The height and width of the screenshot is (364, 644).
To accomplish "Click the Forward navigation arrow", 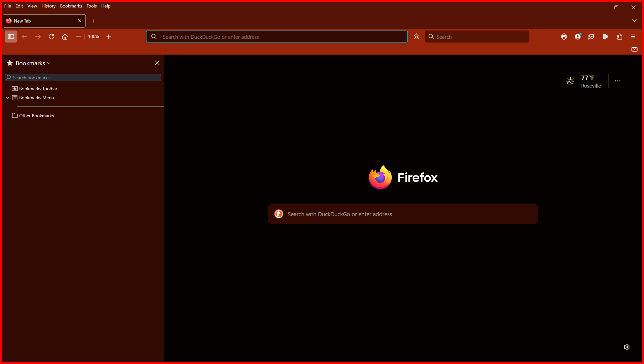I will coord(38,37).
